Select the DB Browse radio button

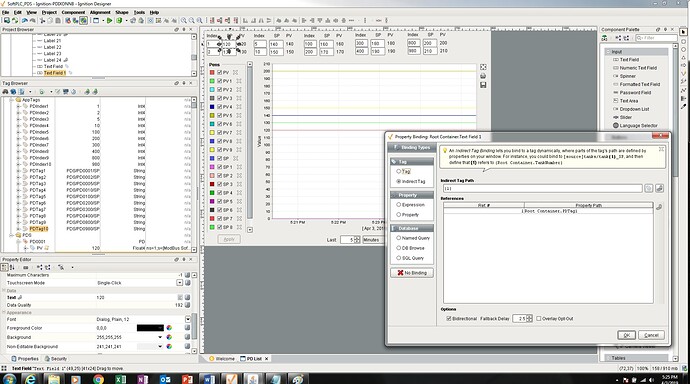click(399, 248)
